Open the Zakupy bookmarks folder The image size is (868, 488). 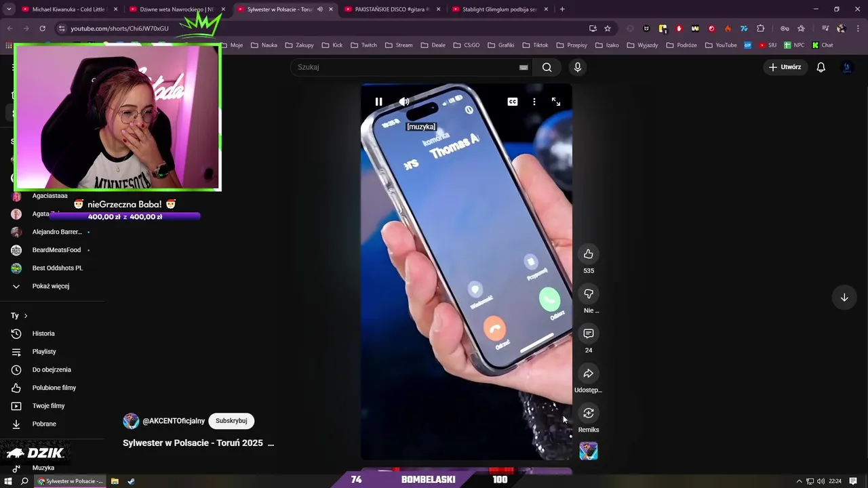click(x=300, y=45)
